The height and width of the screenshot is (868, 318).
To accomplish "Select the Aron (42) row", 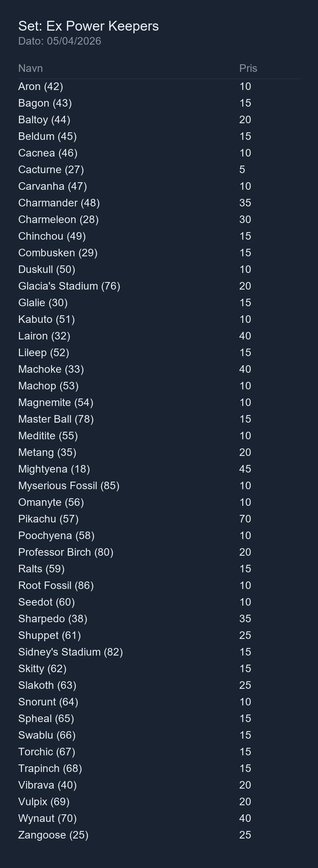I will tap(41, 87).
